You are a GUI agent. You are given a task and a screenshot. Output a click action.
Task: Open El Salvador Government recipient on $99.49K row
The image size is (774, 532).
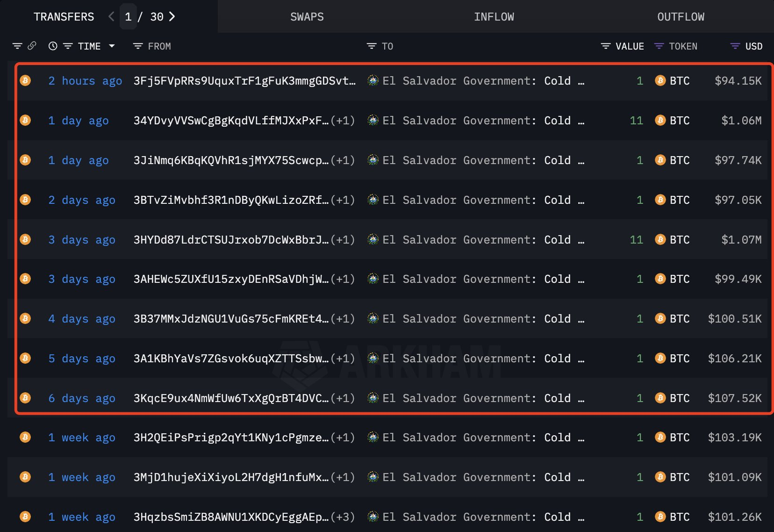tap(483, 279)
